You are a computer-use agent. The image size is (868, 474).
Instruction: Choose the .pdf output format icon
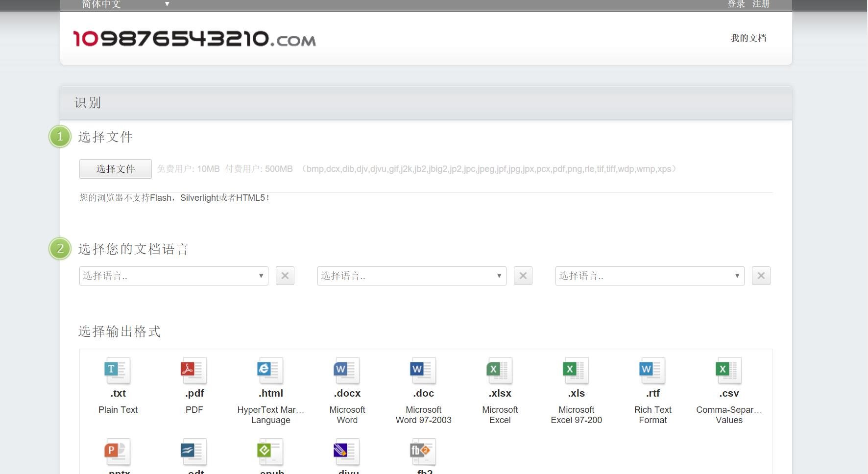coord(194,371)
